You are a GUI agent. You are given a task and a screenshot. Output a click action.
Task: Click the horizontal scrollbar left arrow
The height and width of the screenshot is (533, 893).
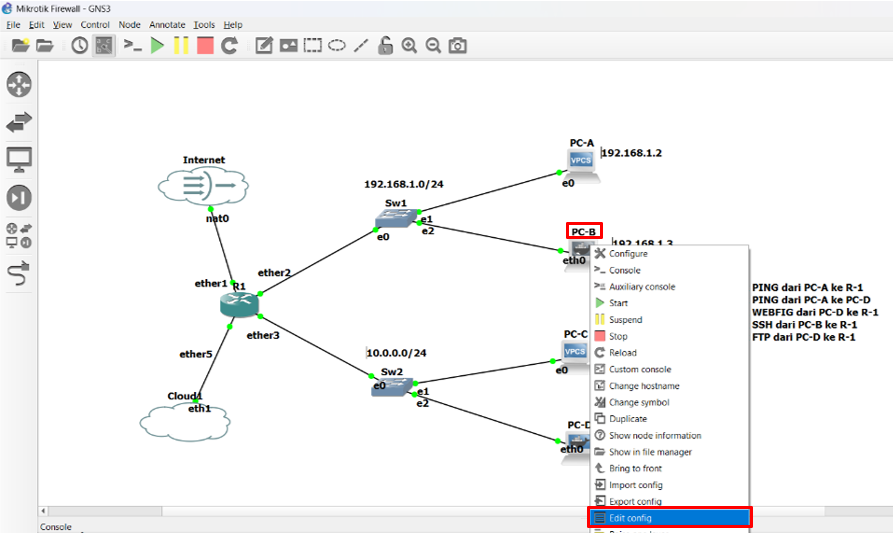44,512
